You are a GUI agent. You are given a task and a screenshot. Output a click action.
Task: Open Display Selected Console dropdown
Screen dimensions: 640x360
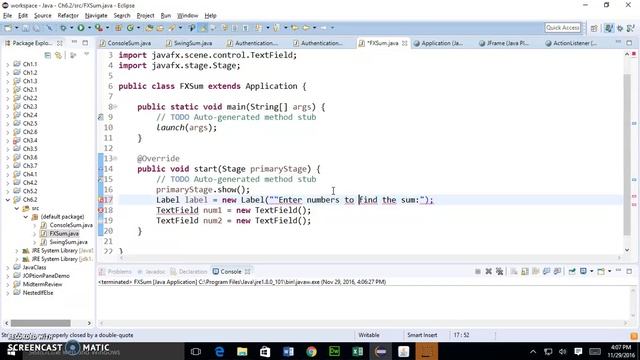coord(591,271)
